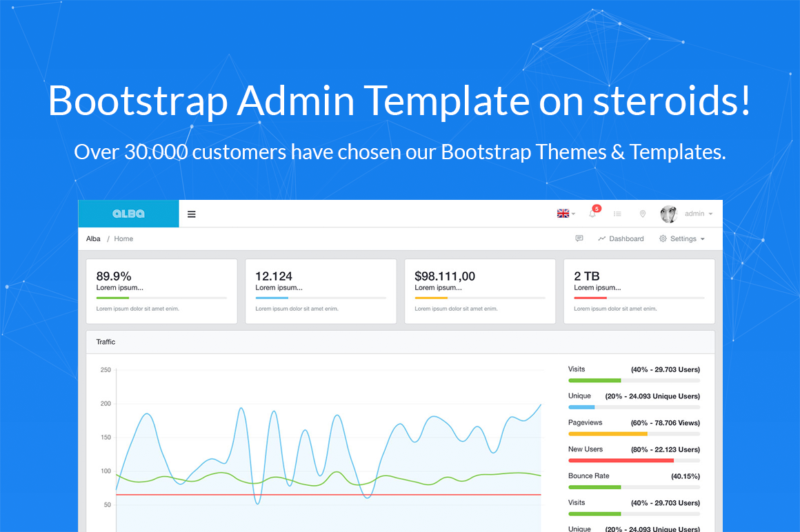Viewport: 800px width, 532px height.
Task: Click the New Users red progress bar
Action: click(x=634, y=460)
